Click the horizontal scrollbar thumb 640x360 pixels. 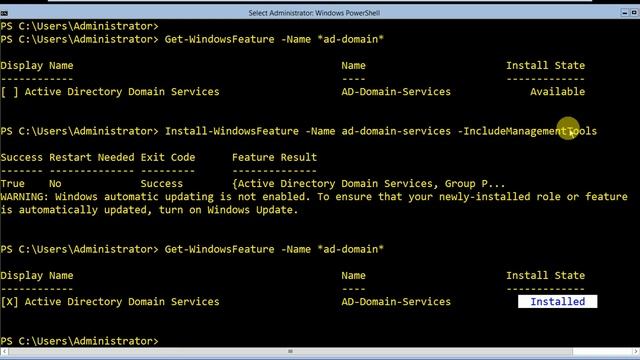coord(291,351)
